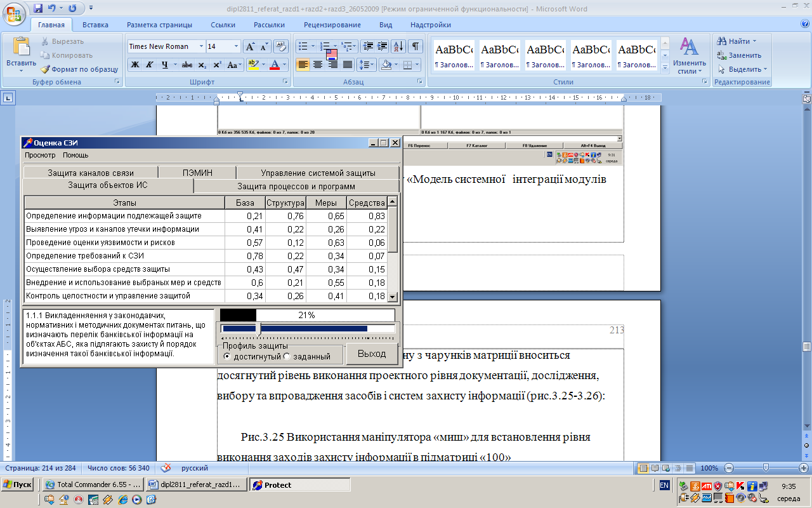Click the table's scroll down arrow

tap(392, 297)
